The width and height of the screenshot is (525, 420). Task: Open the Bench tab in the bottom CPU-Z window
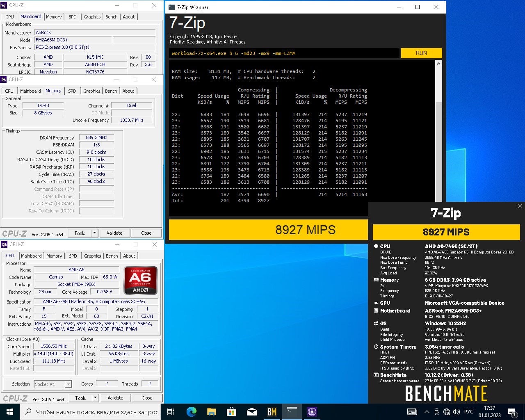112,256
